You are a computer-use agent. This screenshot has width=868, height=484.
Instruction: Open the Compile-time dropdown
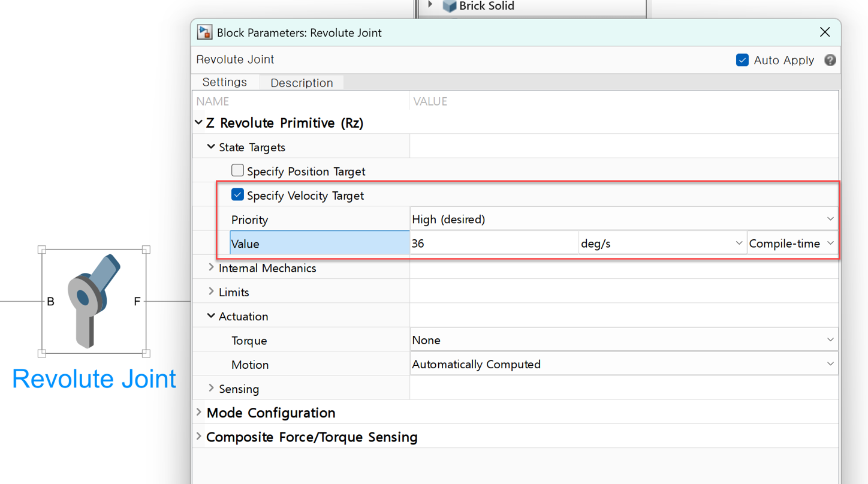[x=791, y=243]
